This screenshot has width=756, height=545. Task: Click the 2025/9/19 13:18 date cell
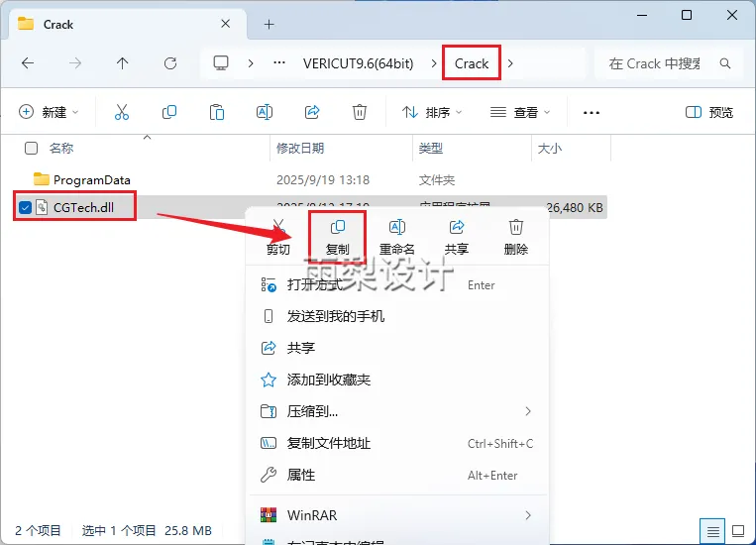pos(323,180)
